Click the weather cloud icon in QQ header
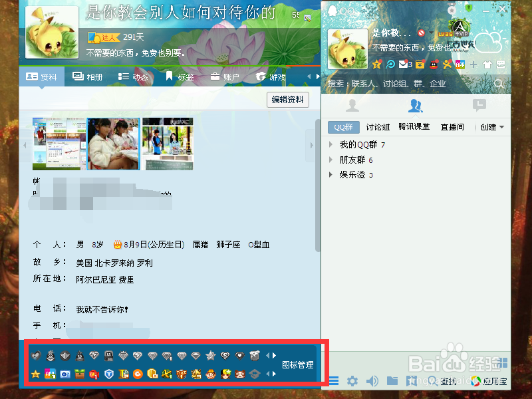 (x=490, y=41)
